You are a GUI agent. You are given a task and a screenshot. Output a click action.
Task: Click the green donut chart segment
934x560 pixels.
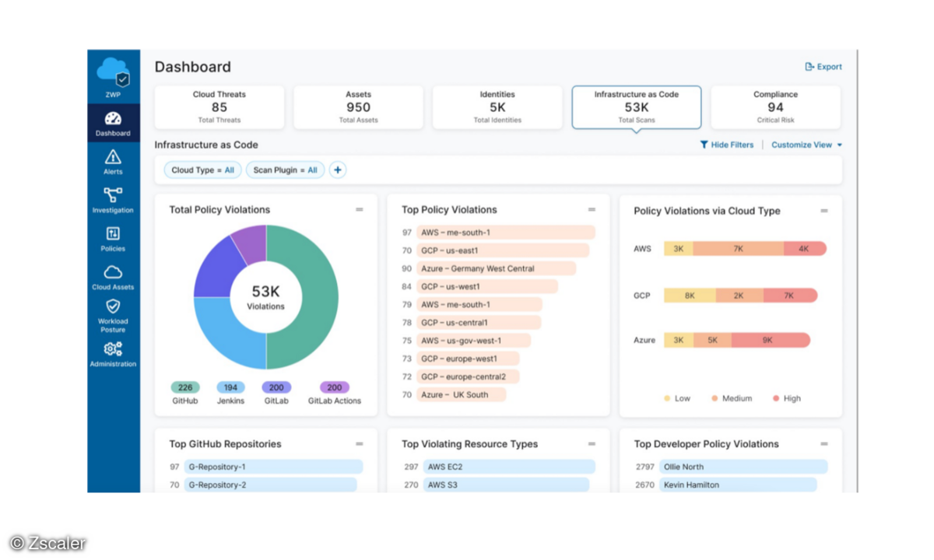tap(319, 297)
